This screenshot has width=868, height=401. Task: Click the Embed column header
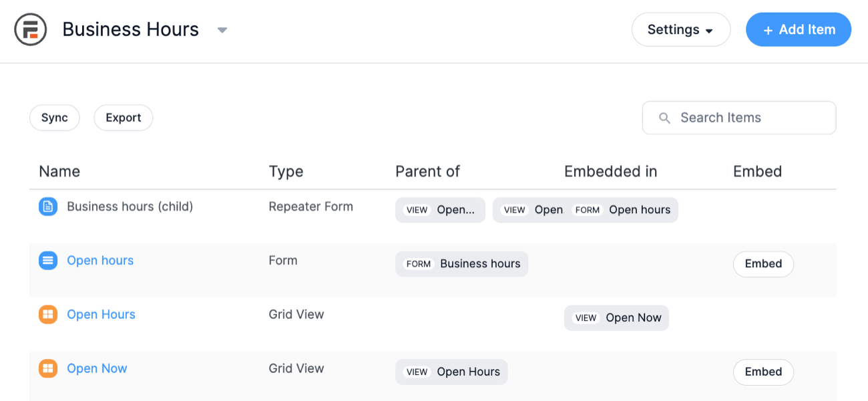coord(757,172)
